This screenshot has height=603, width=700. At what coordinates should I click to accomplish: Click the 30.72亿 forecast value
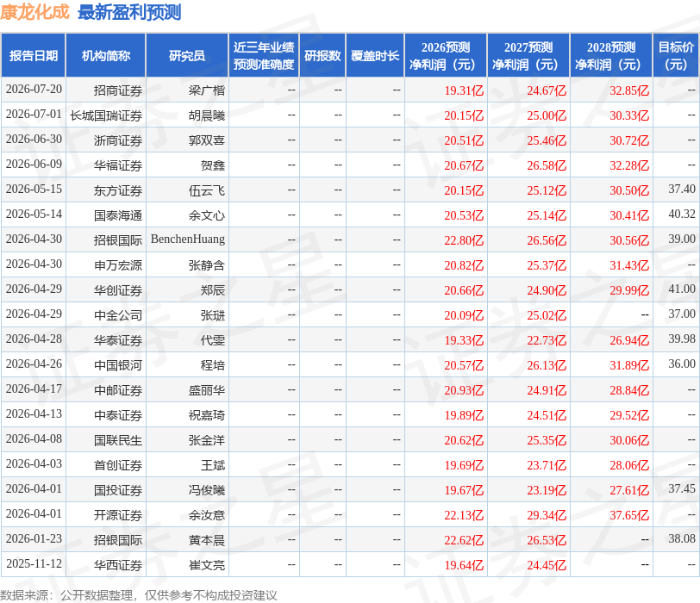coord(629,140)
